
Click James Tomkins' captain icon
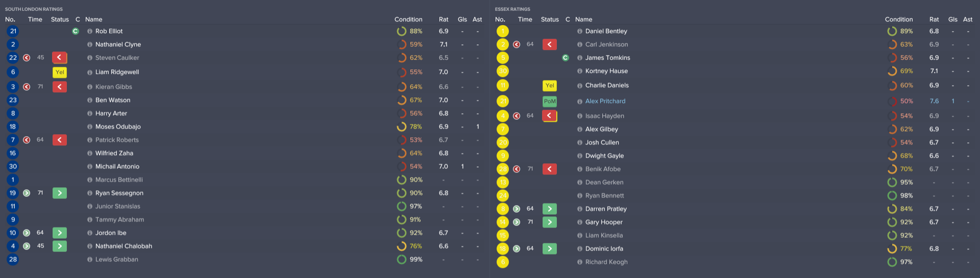pos(566,58)
